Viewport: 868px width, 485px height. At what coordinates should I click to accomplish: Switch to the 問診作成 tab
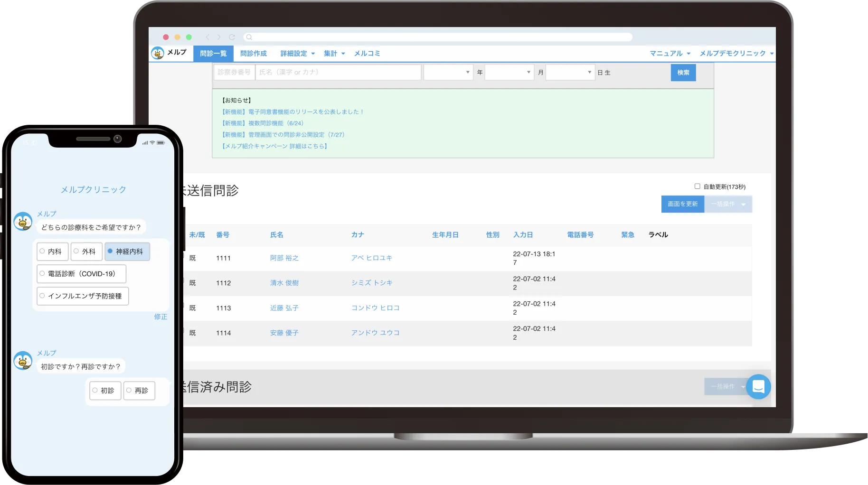253,54
